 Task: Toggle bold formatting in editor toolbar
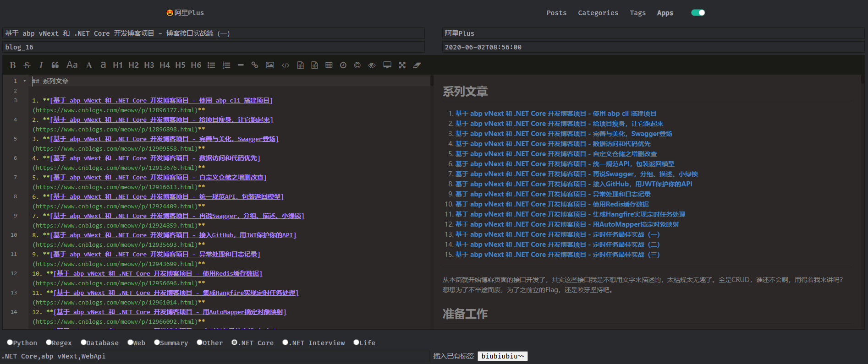pos(13,65)
